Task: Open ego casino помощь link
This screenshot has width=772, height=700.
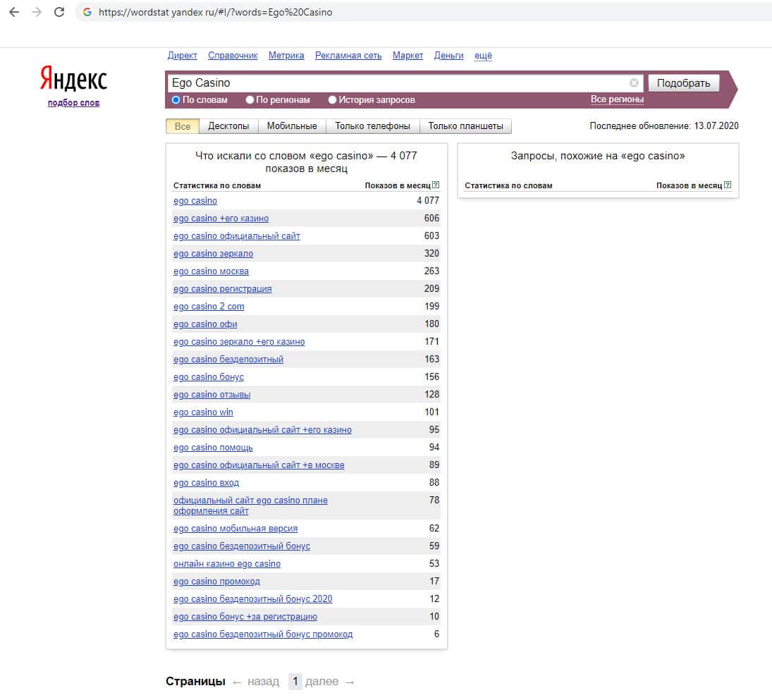Action: [213, 448]
